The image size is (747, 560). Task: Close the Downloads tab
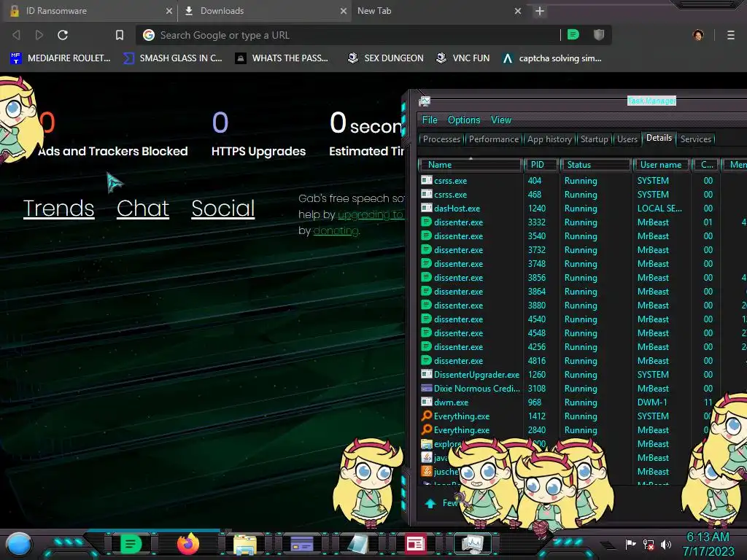tap(344, 11)
